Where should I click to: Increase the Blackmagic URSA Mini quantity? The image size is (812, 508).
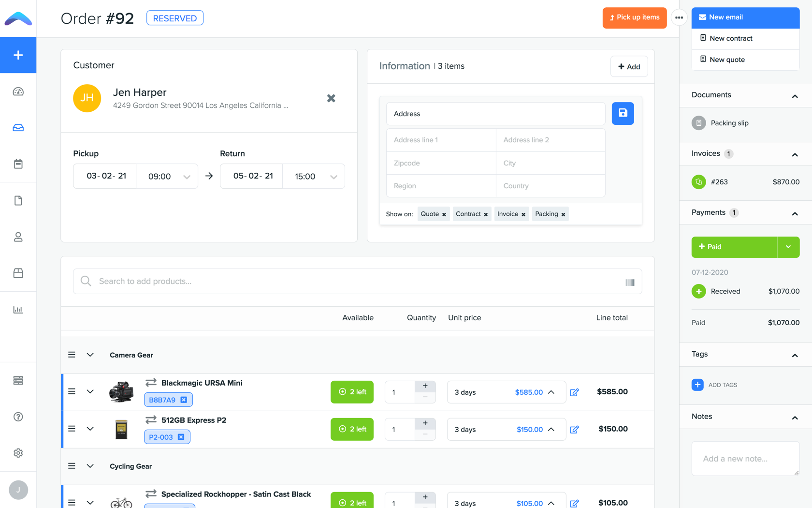point(425,386)
